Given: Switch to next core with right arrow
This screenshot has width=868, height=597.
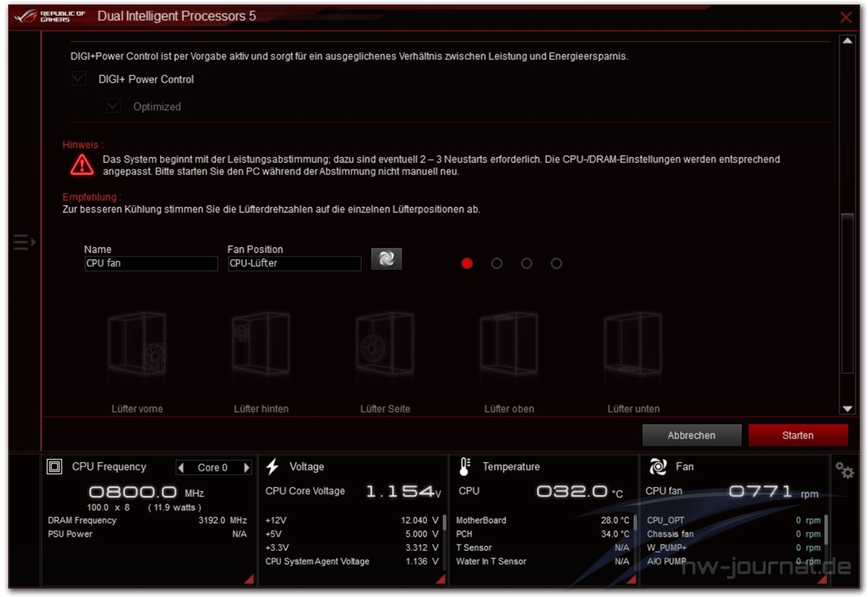Looking at the screenshot, I should tap(247, 468).
